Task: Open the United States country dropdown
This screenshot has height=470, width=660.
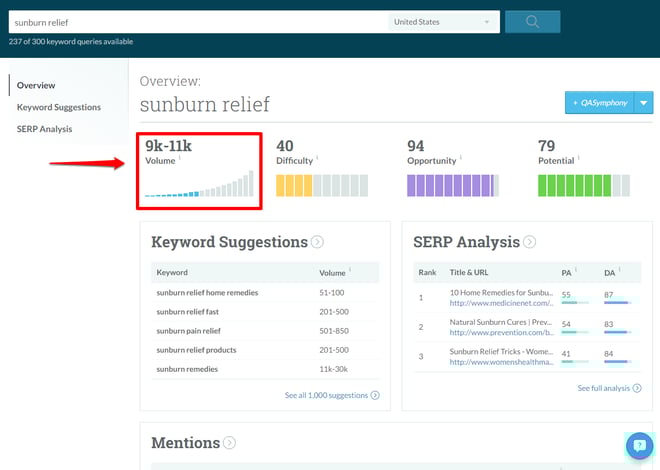Action: point(443,22)
